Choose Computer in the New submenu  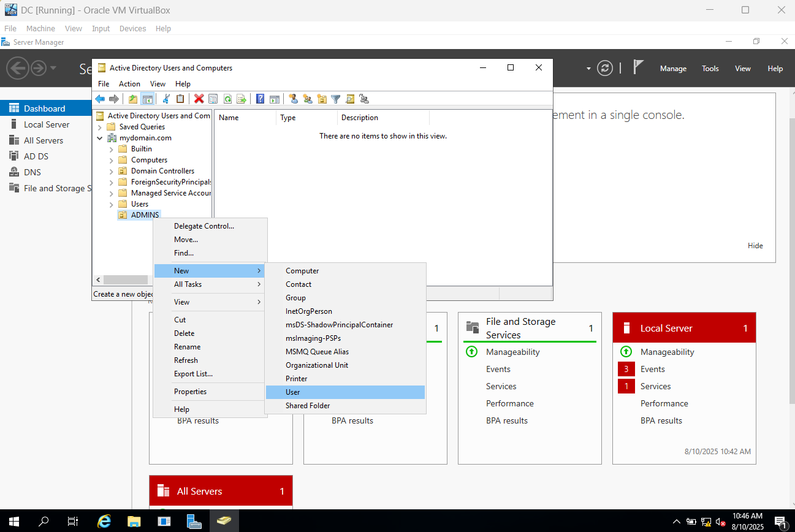point(346,271)
